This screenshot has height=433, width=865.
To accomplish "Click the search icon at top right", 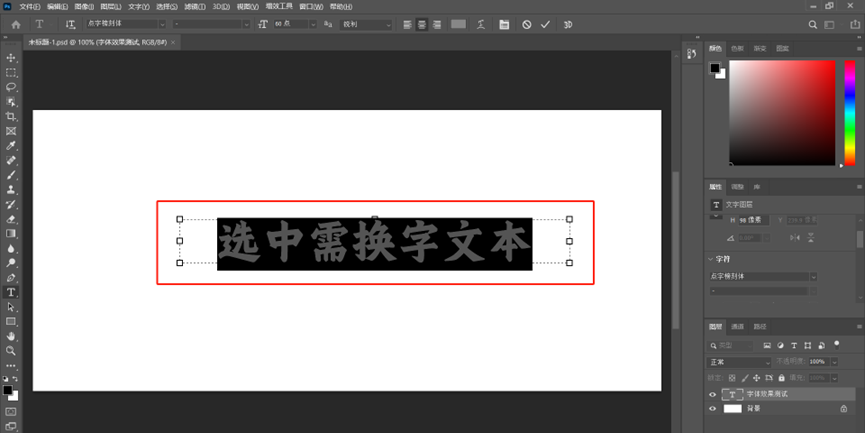I will (811, 24).
